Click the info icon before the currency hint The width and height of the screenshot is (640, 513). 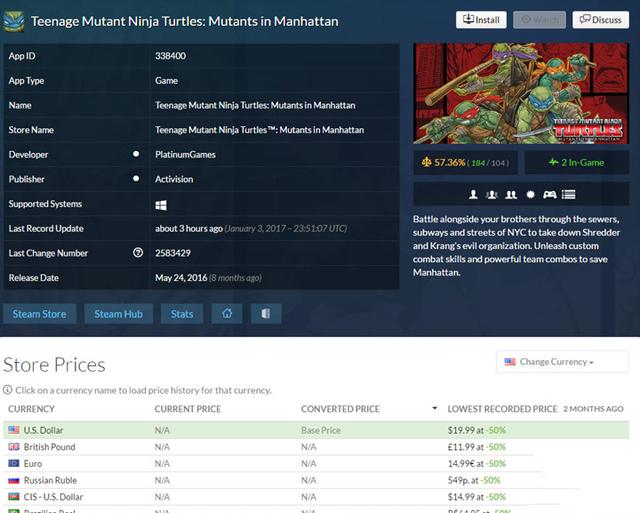(x=7, y=390)
